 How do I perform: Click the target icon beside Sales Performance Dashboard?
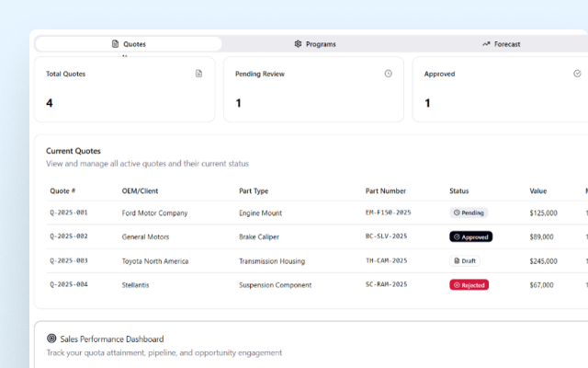coord(51,339)
